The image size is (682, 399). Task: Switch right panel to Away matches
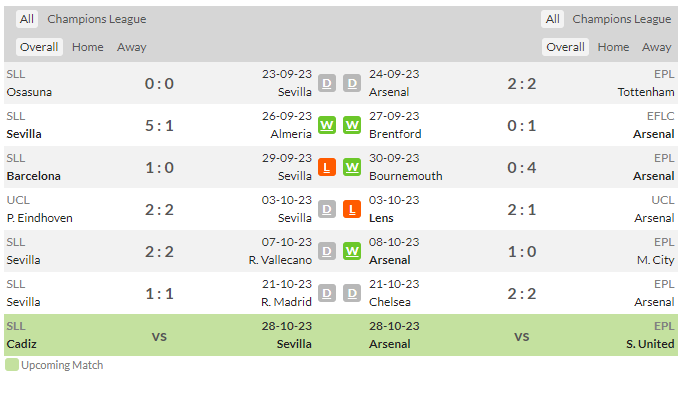coord(656,47)
